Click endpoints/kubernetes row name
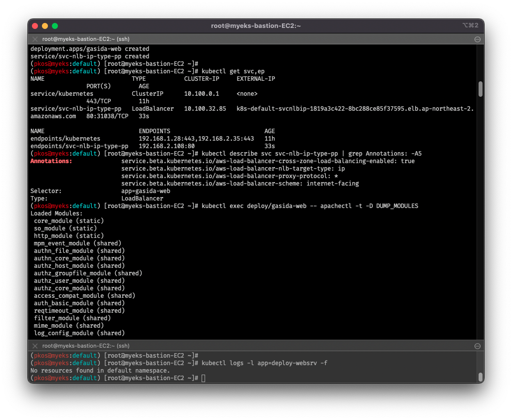Image resolution: width=512 pixels, height=420 pixels. (65, 139)
